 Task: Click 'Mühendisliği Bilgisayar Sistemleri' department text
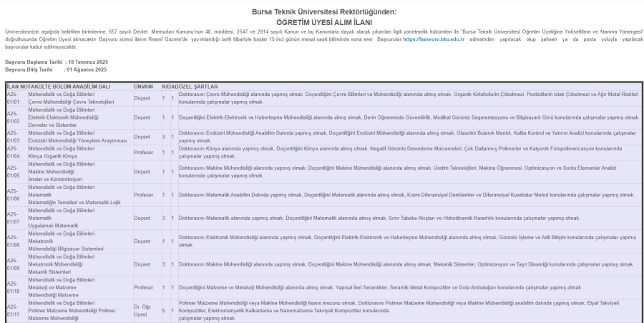click(x=66, y=249)
